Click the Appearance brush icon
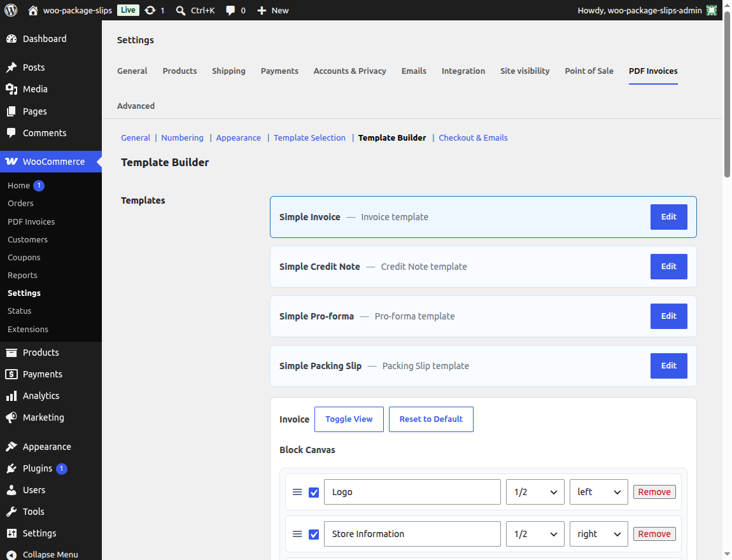Image resolution: width=732 pixels, height=560 pixels. point(11,447)
